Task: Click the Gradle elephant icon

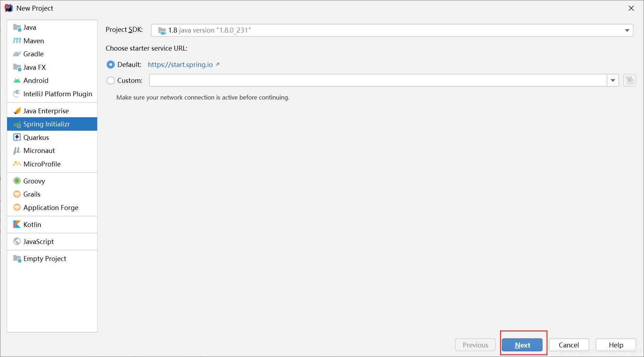Action: 17,54
